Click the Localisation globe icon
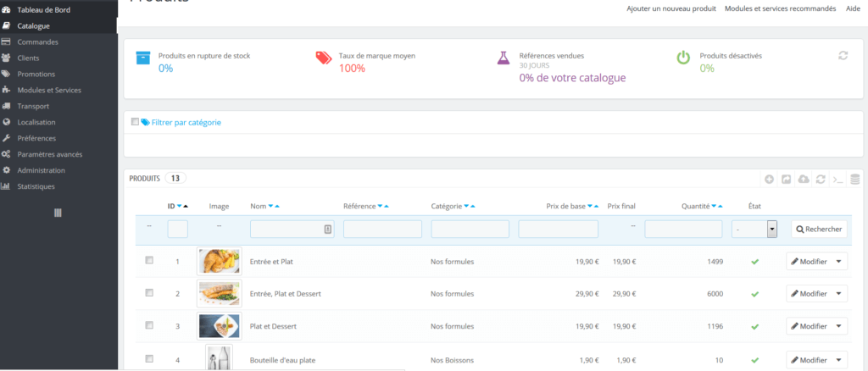 [x=6, y=122]
